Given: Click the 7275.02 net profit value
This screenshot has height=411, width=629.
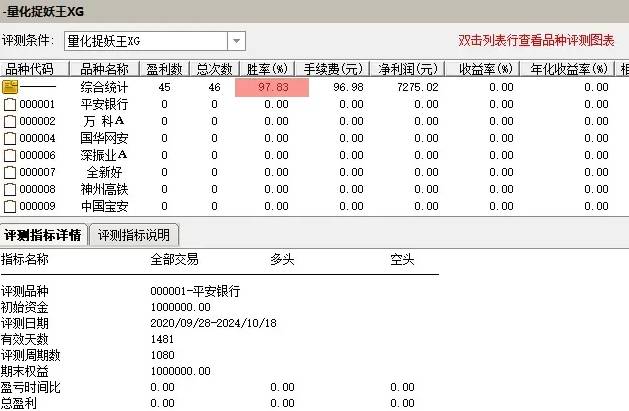Looking at the screenshot, I should click(x=418, y=87).
